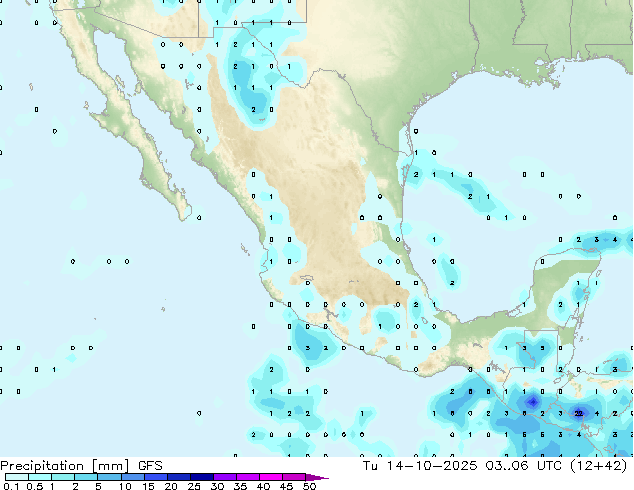634x490 pixels.
Task: Click the date '14-10-2025' in footer
Action: [x=432, y=466]
